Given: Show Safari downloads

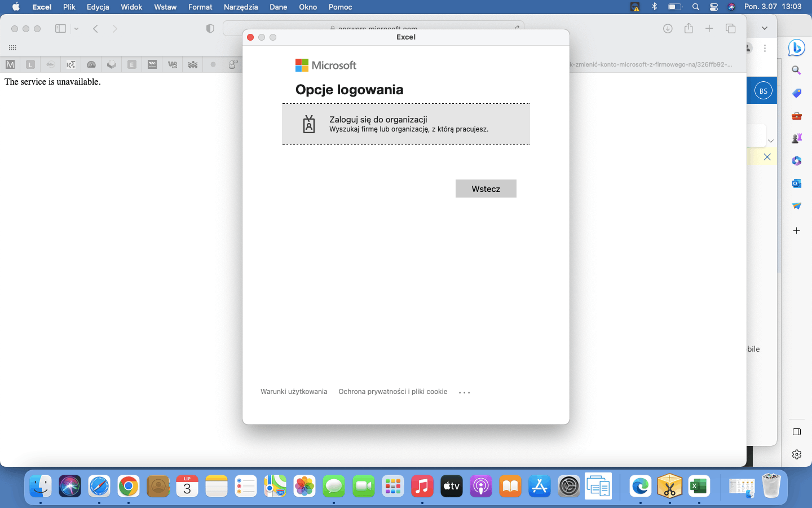Looking at the screenshot, I should coord(668,29).
